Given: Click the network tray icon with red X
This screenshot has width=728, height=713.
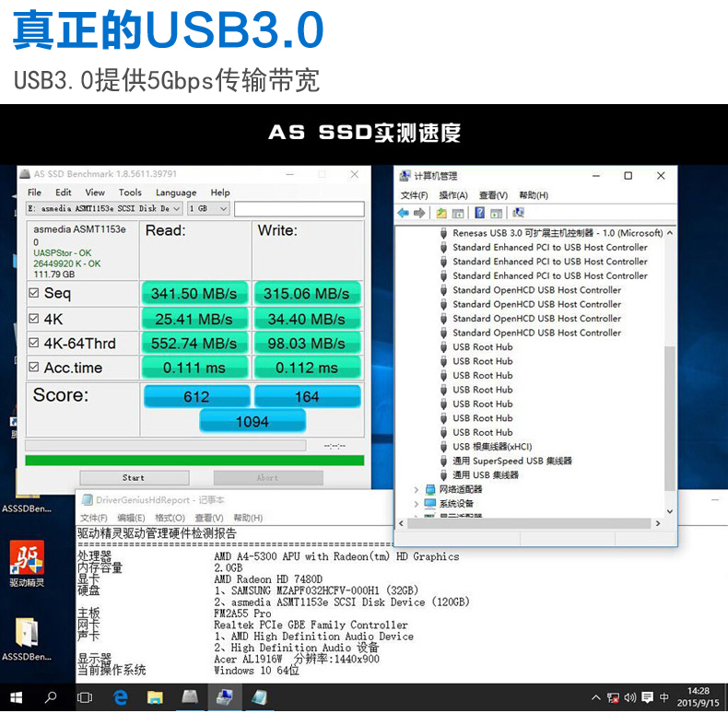Looking at the screenshot, I should coord(614,697).
